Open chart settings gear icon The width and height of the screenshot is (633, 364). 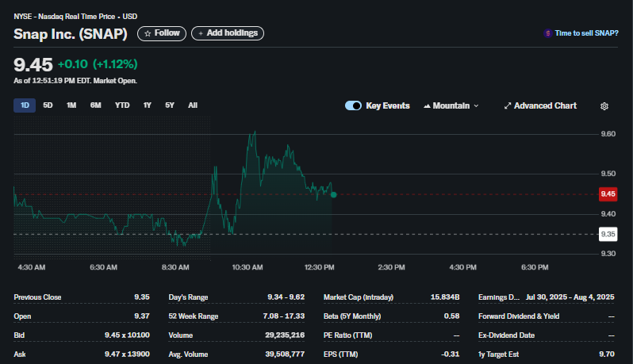coord(604,106)
